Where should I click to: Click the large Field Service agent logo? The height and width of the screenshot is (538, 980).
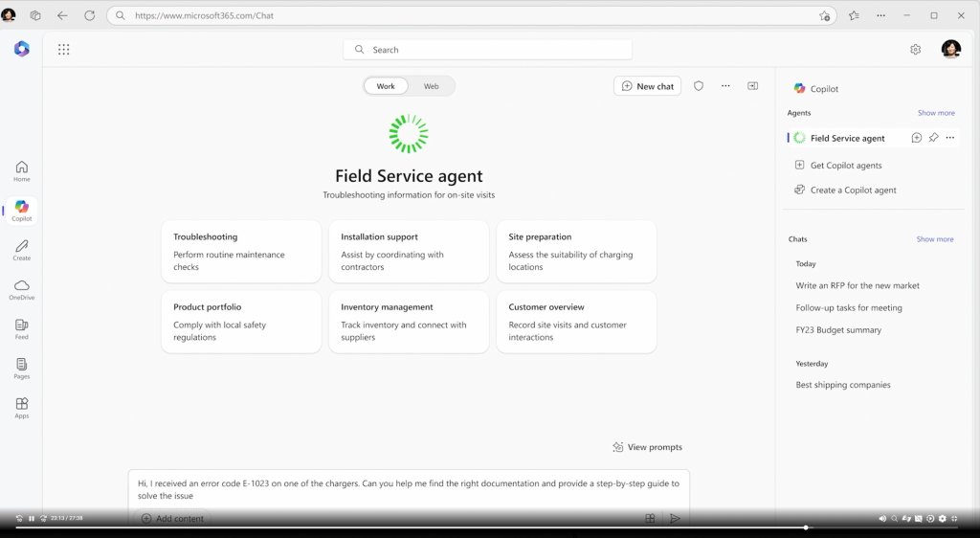tap(409, 134)
